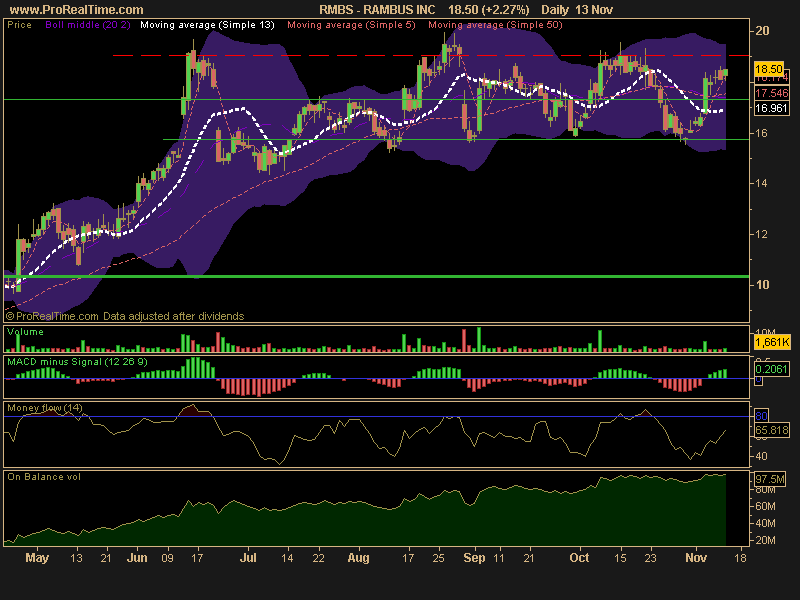Select the Price legend label
The width and height of the screenshot is (800, 600).
(19, 25)
